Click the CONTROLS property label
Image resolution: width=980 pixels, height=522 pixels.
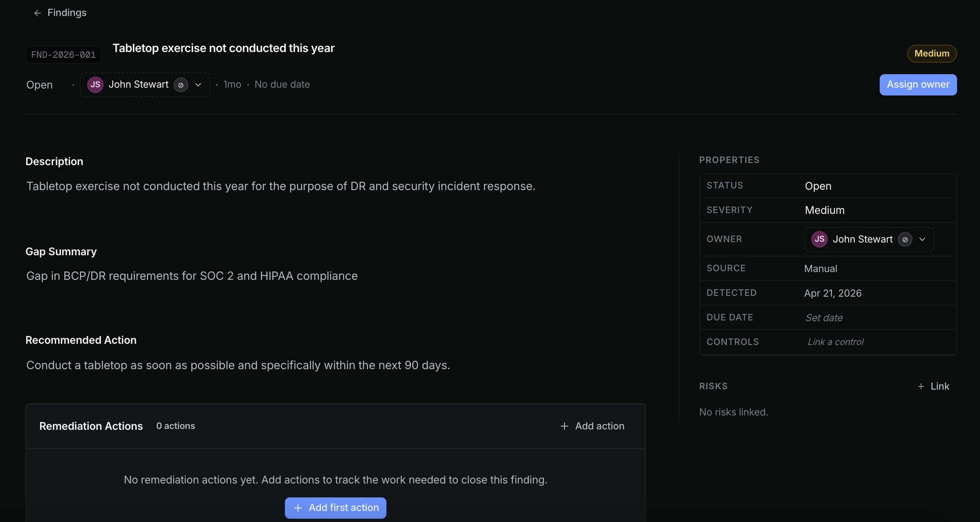tap(733, 342)
